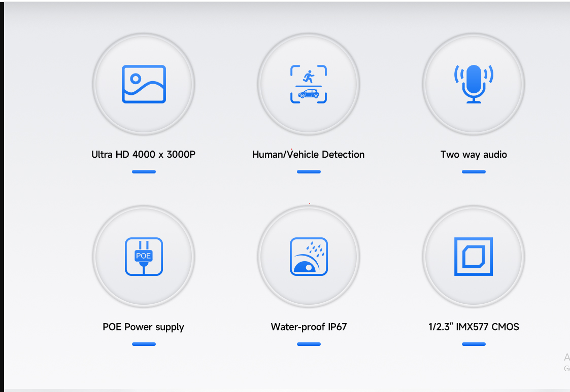Select the POE plug icon
This screenshot has width=570, height=392.
click(x=144, y=257)
